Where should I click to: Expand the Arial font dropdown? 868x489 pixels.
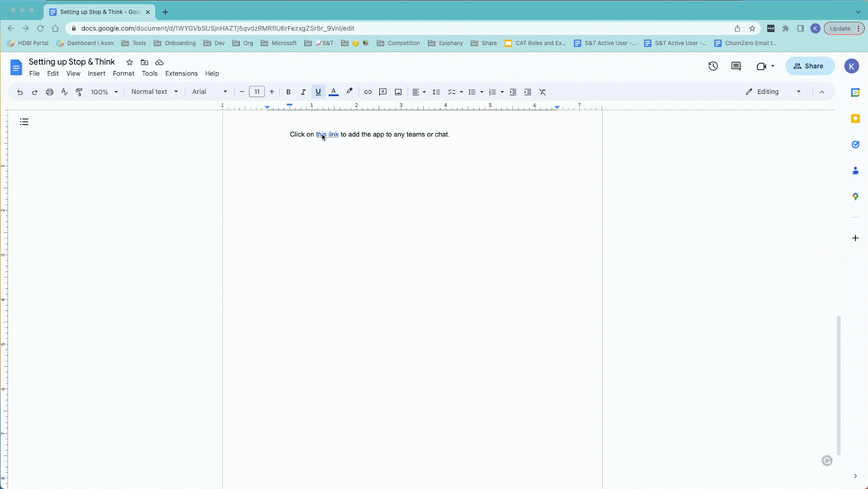tap(209, 92)
